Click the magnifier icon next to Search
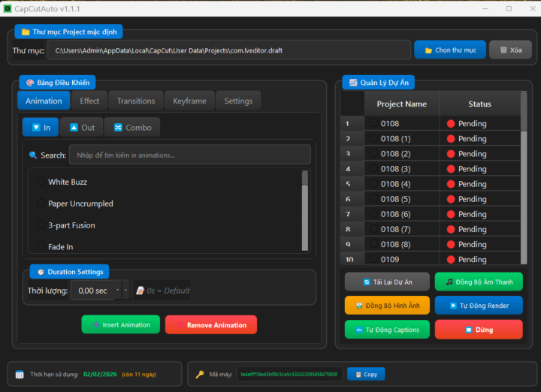The width and height of the screenshot is (541, 392). click(33, 155)
